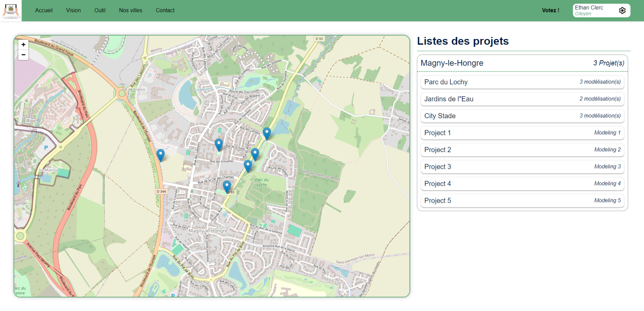
Task: Select the northernmost map pin near Rue des Lanvaux
Action: (x=267, y=133)
